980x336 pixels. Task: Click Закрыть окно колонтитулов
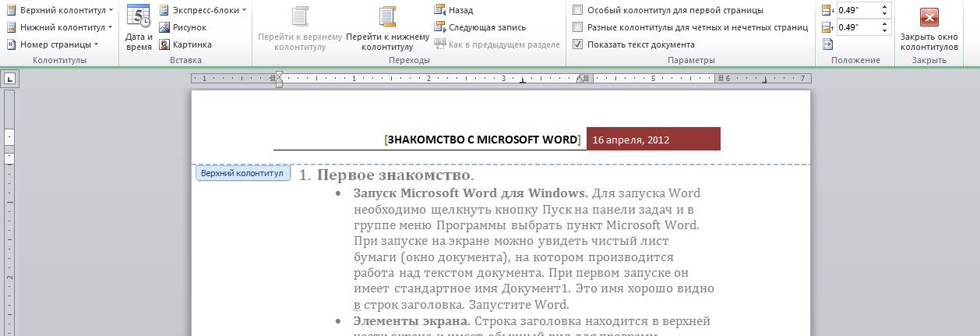point(929,29)
